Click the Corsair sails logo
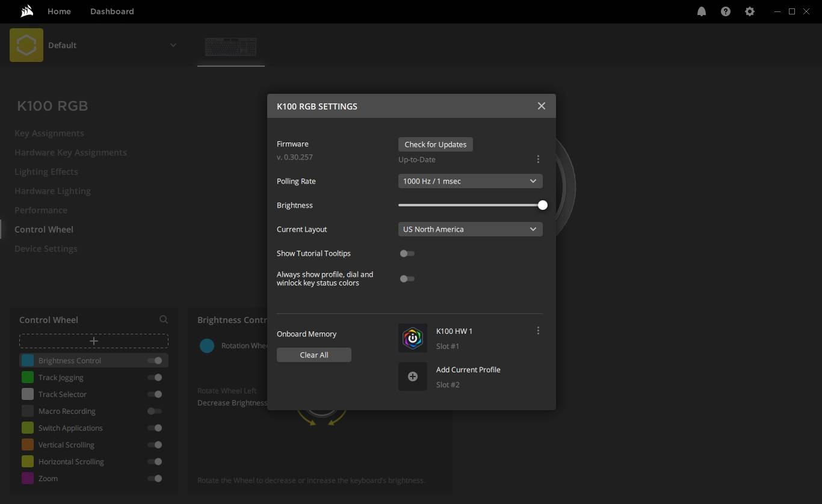Viewport: 822px width, 504px height. [26, 11]
